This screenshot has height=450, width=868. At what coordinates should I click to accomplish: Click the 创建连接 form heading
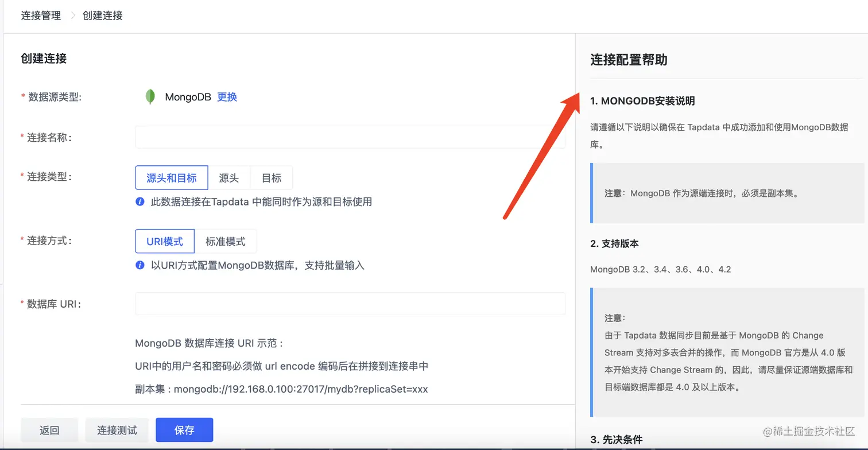pyautogui.click(x=44, y=59)
